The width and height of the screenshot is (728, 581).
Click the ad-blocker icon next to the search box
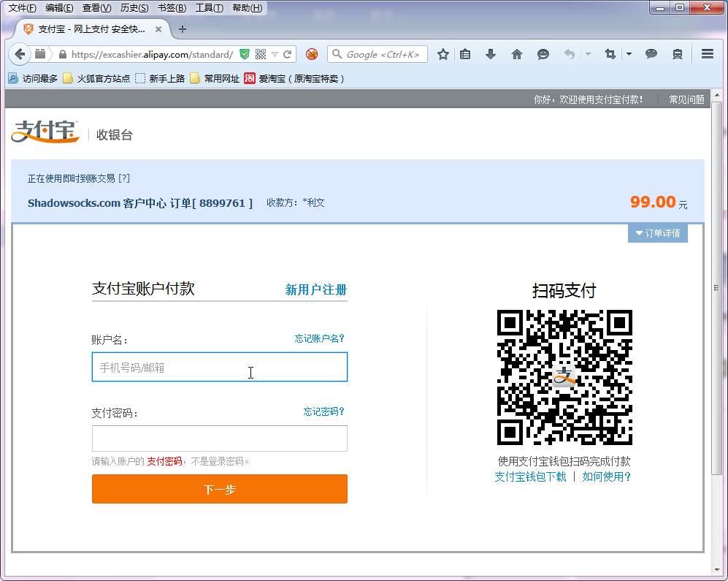(312, 54)
